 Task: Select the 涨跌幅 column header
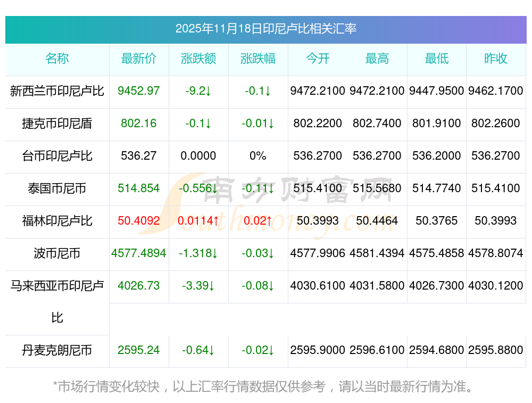[x=258, y=59]
